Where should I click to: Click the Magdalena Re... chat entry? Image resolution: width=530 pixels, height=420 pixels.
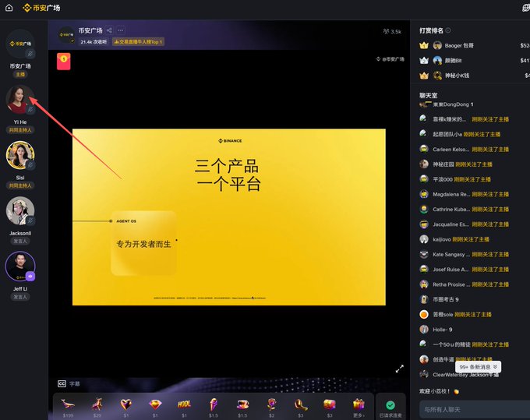464,194
